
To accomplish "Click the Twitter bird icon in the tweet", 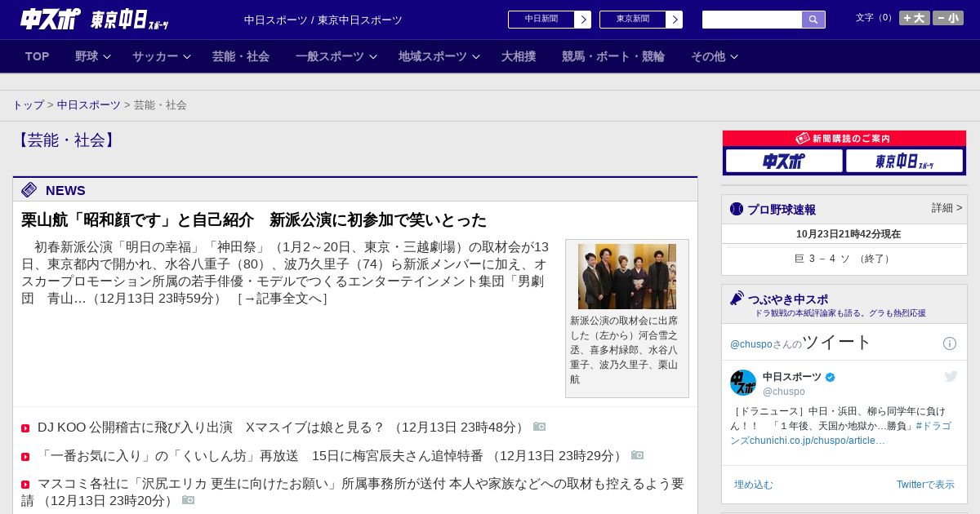I will tap(951, 376).
